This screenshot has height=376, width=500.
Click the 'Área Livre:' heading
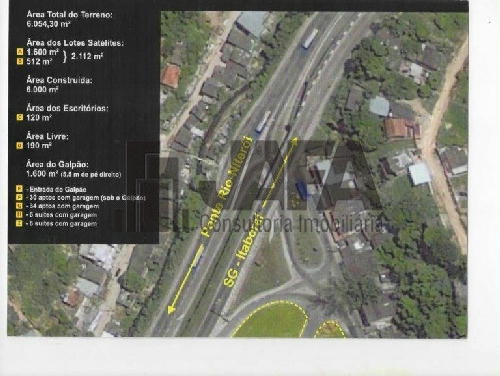[x=47, y=136]
